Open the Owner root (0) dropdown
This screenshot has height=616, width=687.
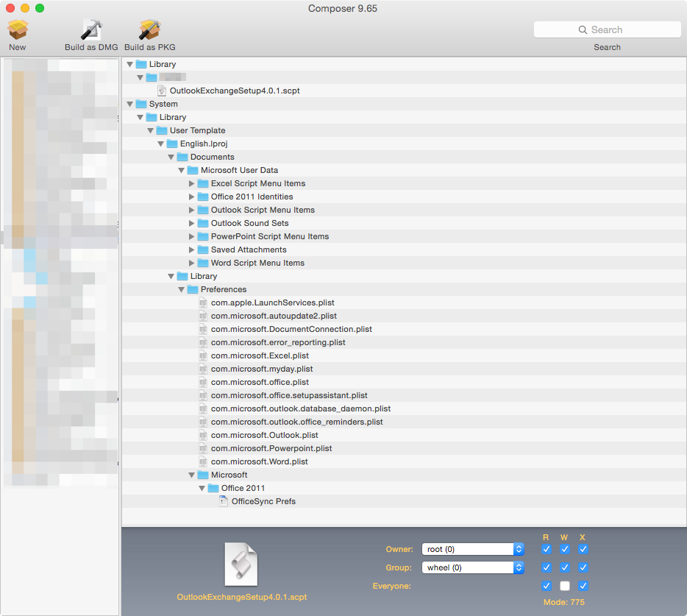tap(473, 549)
